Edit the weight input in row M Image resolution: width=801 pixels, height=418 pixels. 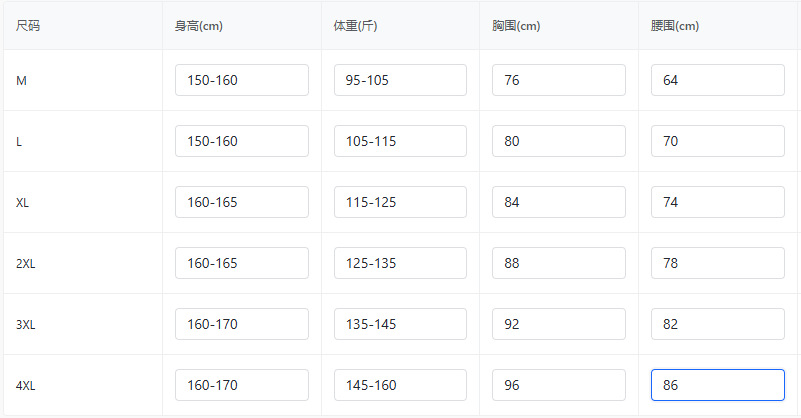400,80
